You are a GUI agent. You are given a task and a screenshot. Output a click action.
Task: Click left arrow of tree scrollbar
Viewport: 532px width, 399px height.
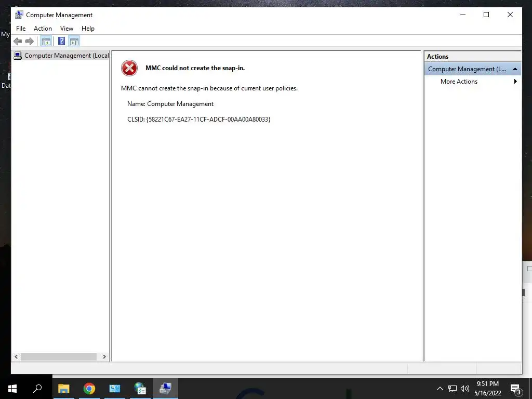coord(16,357)
